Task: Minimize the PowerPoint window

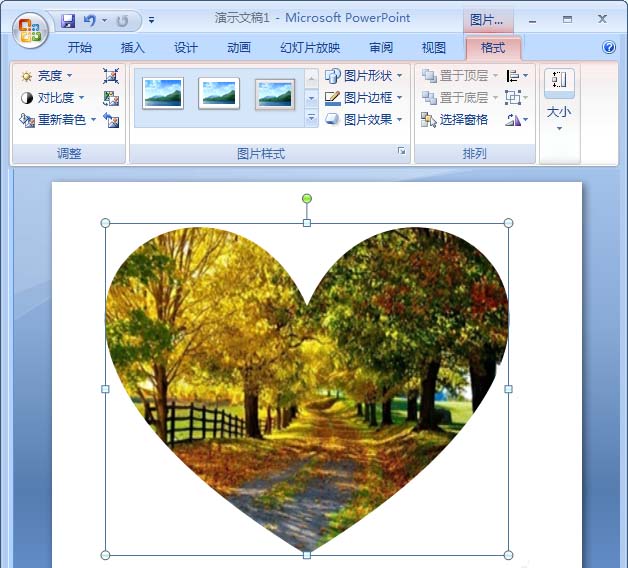Action: coord(532,20)
